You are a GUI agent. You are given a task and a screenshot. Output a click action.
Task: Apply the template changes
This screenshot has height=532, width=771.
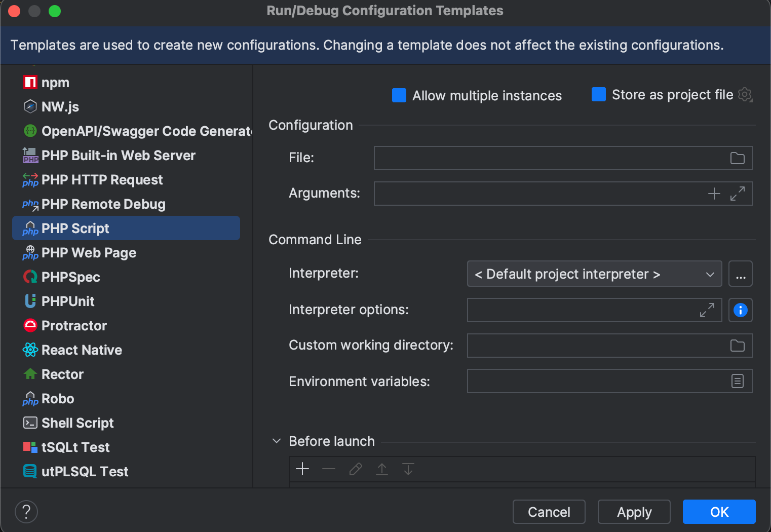[634, 512]
